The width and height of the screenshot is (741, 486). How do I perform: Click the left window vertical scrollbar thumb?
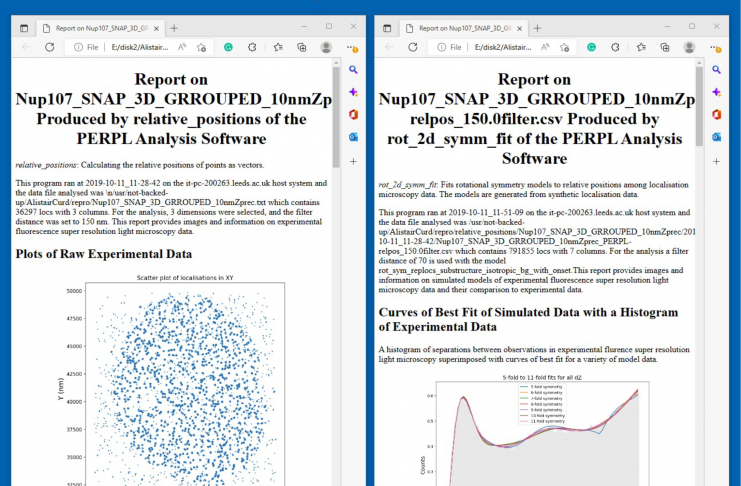336,117
